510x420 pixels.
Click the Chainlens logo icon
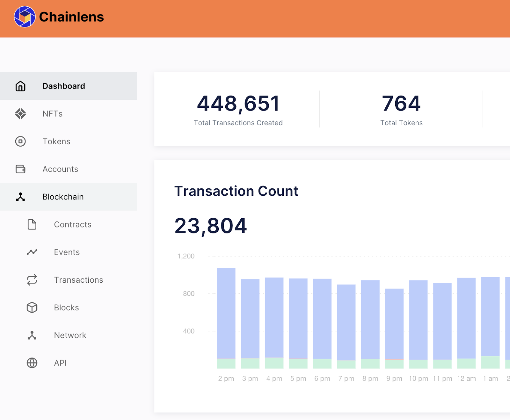click(25, 17)
